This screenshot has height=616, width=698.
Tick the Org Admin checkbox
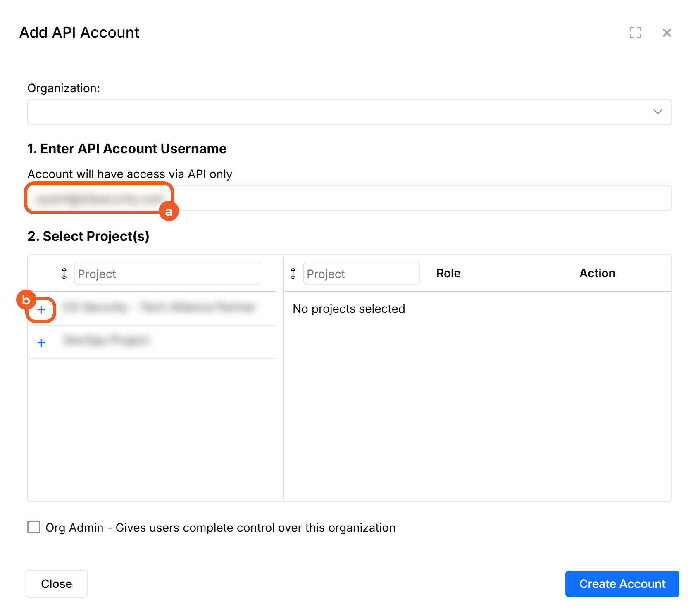click(34, 527)
